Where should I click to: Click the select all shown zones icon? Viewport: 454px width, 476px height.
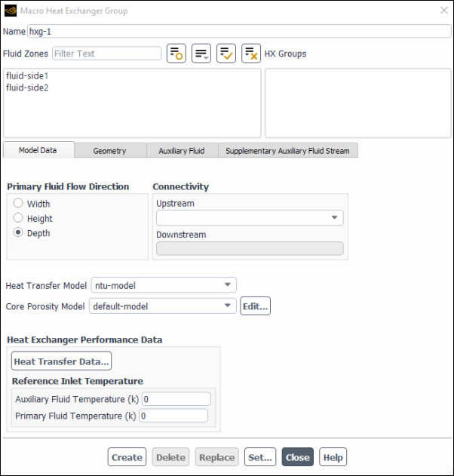[x=226, y=54]
